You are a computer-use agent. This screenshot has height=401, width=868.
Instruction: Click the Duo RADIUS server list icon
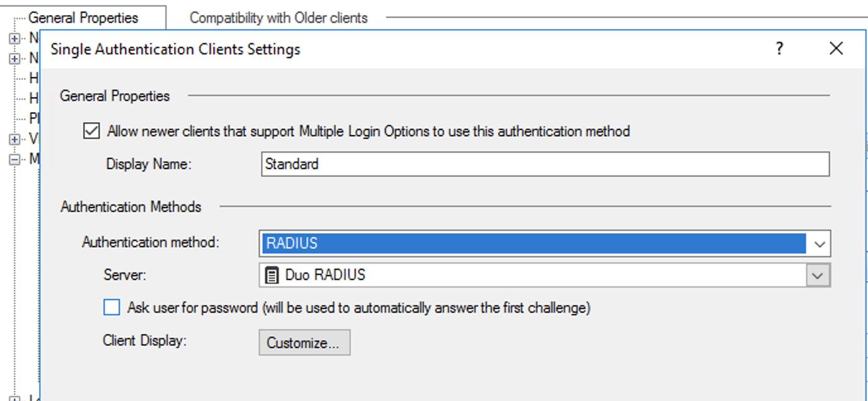pos(271,274)
